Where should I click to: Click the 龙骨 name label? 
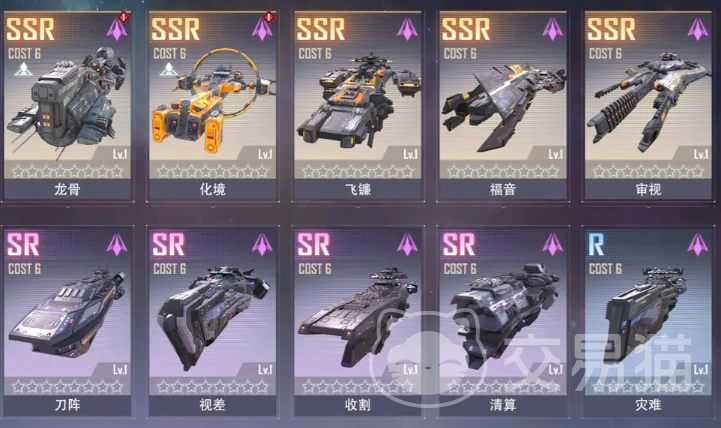[x=67, y=189]
